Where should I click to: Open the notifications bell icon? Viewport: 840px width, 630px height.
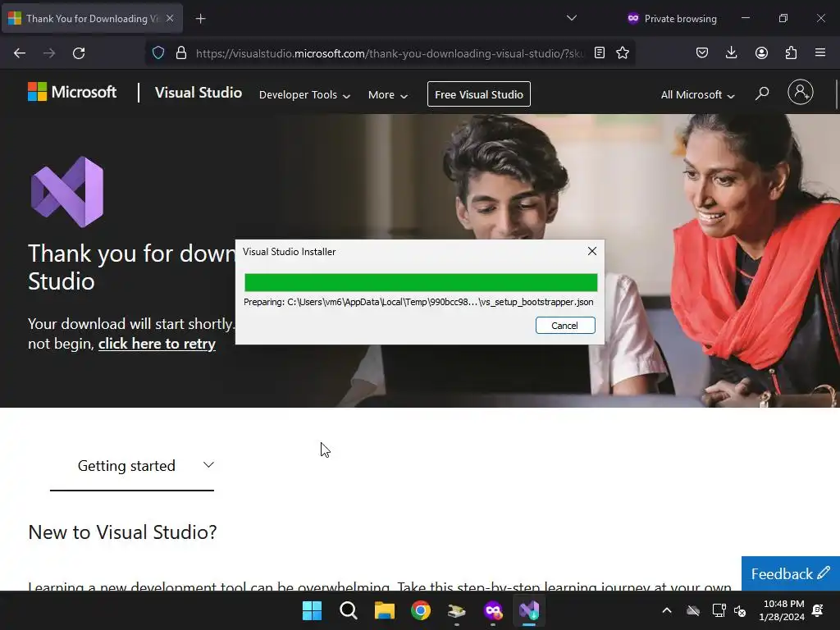pyautogui.click(x=818, y=610)
